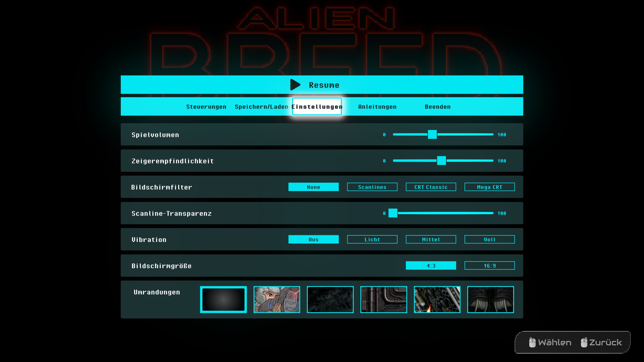Select the dark organic texture border thumbnail
This screenshot has width=644, height=362.
point(330,299)
